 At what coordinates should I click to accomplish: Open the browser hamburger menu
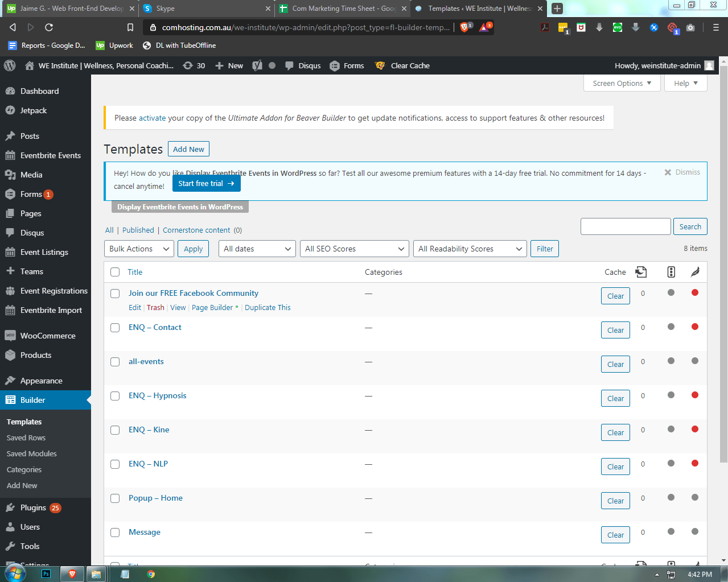coord(716,27)
